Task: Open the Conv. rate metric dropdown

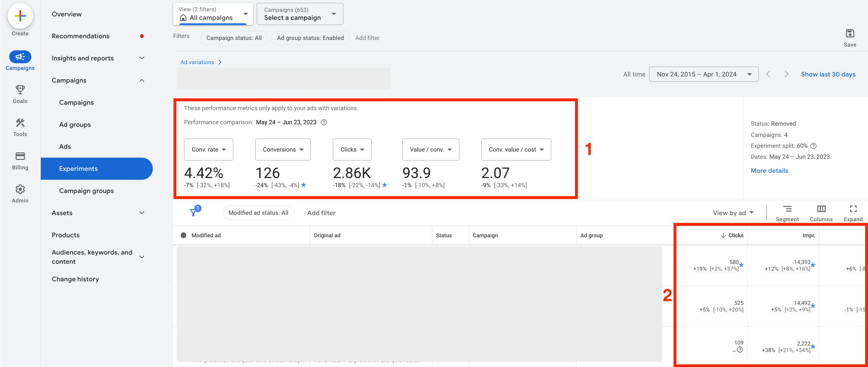Action: click(x=209, y=150)
